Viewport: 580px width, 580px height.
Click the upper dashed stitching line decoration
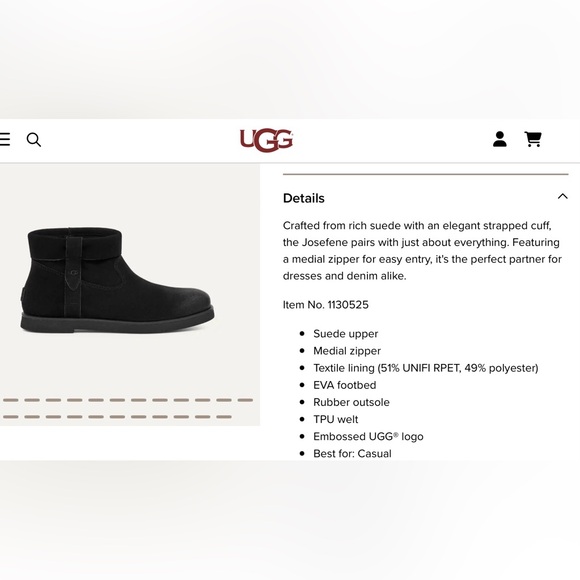128,400
